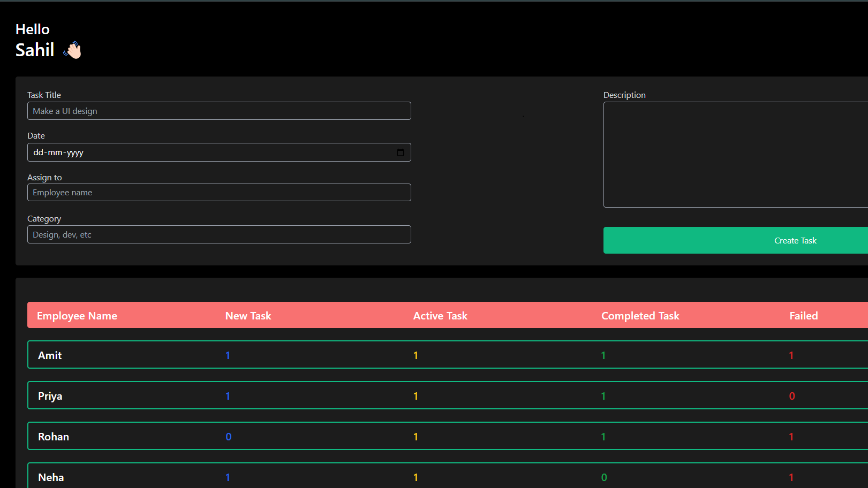Click Priya's red failed task count
868x488 pixels.
coord(791,396)
